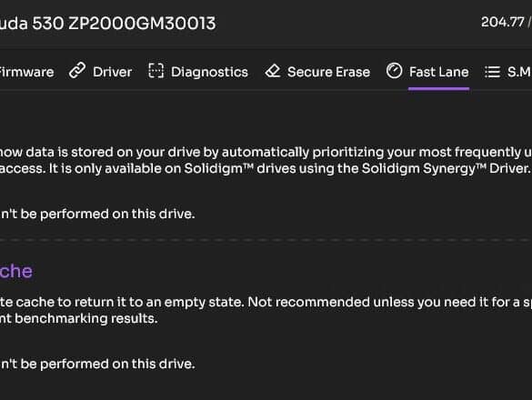Select the Fast Lane tab label
Image resolution: width=532 pixels, height=400 pixels.
438,72
